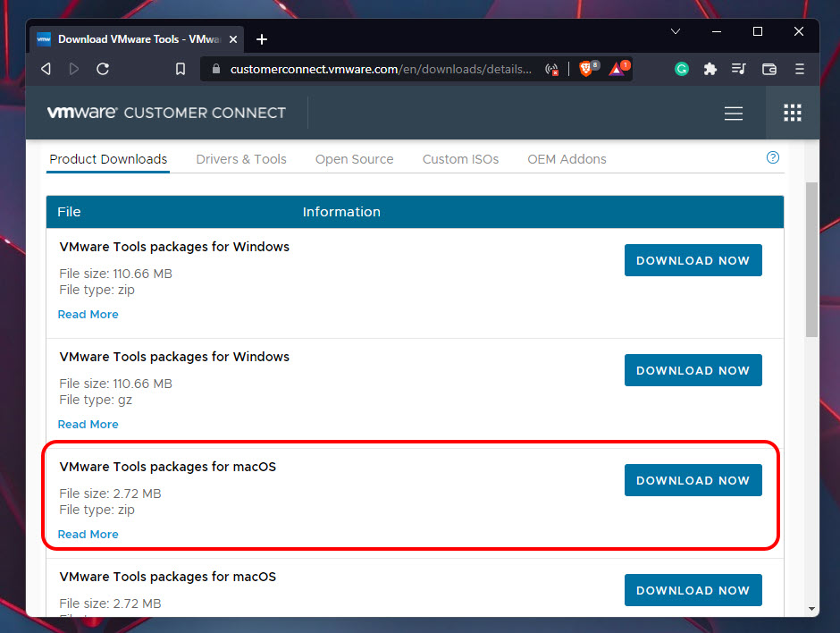Switch to Drivers & Tools tab
Screen dimensions: 840x633
241,159
